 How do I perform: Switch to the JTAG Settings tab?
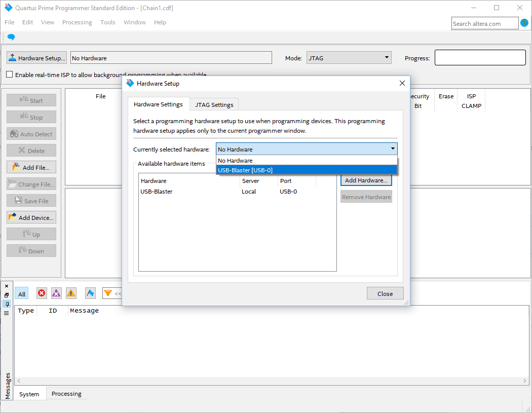coord(214,105)
